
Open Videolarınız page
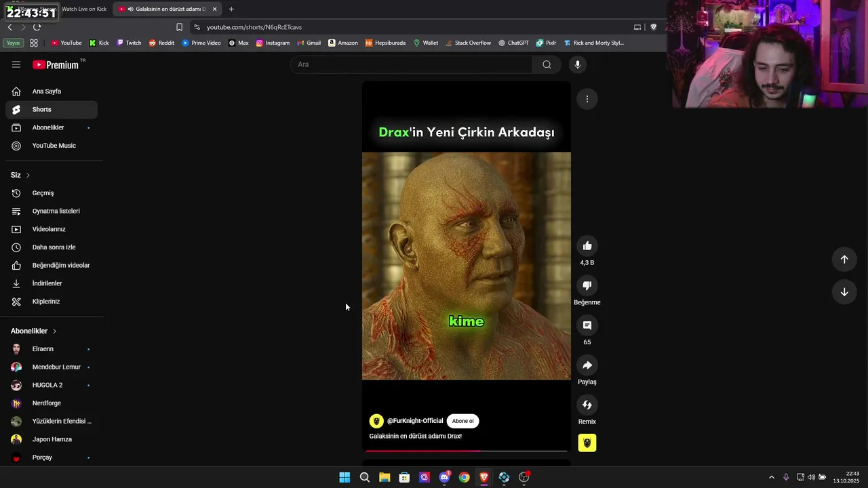point(52,229)
